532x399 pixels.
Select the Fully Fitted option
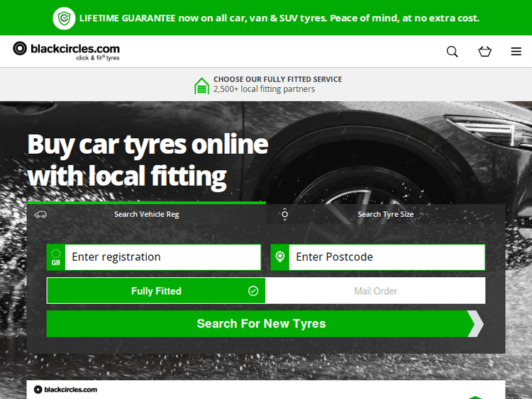[x=156, y=291]
